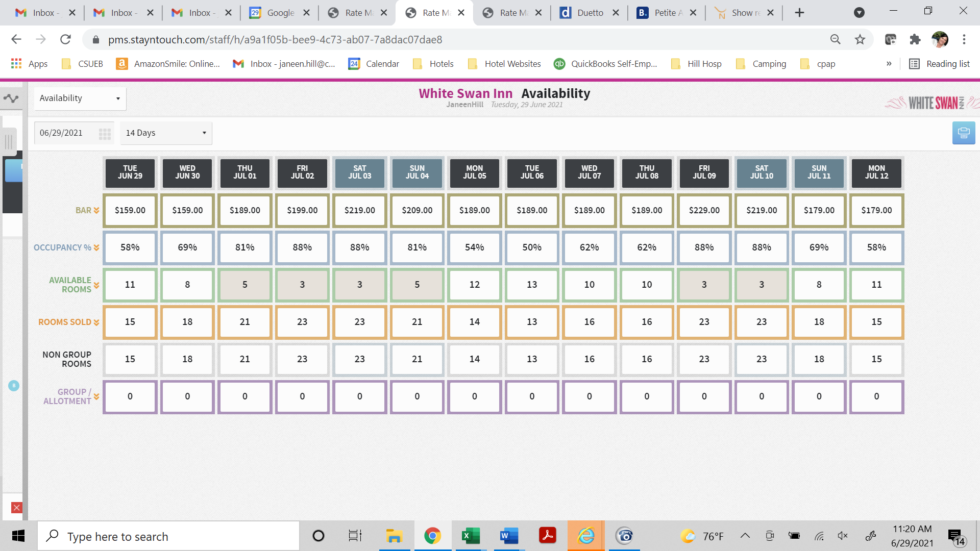The height and width of the screenshot is (551, 980).
Task: Open Chrome extensions puzzle icon
Action: point(915,39)
